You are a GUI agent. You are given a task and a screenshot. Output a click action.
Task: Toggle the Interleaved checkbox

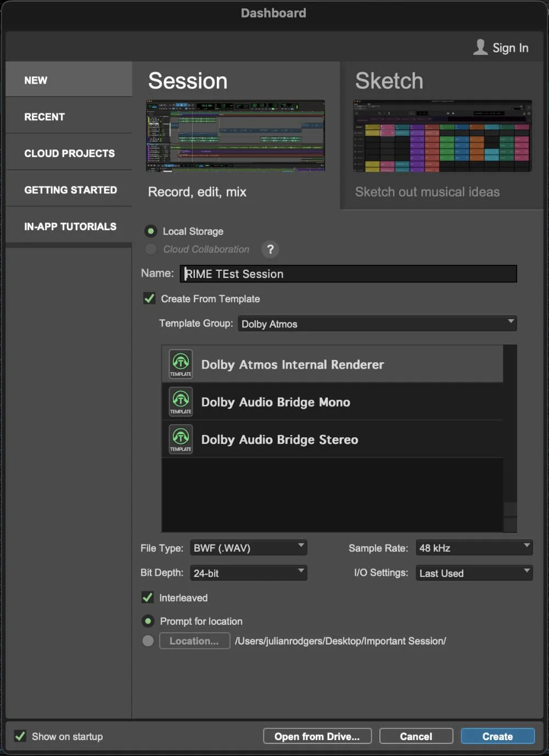148,597
